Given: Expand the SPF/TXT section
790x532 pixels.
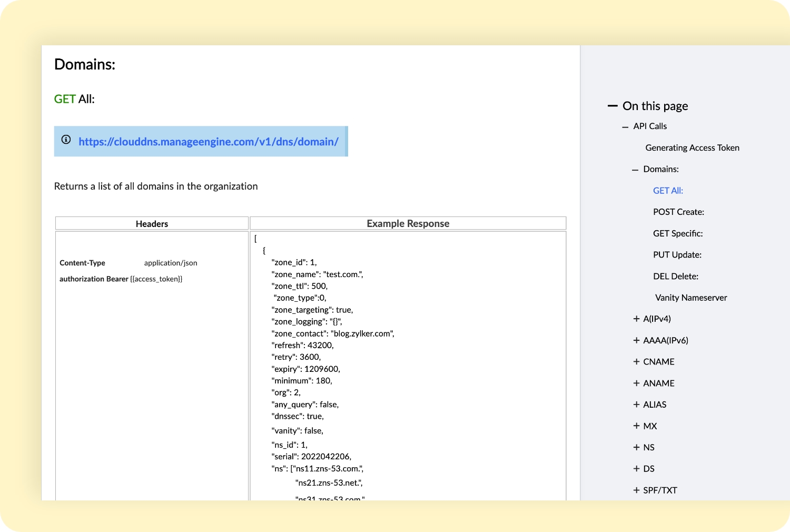Looking at the screenshot, I should point(636,490).
